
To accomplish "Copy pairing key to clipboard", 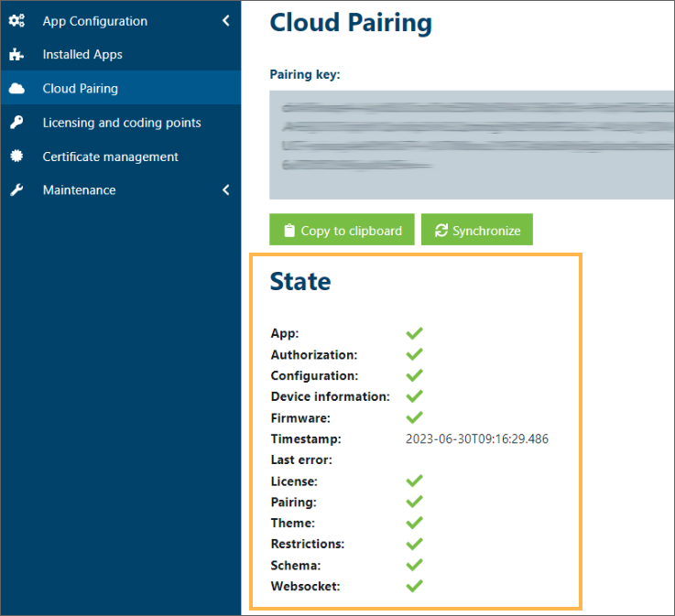I will pyautogui.click(x=342, y=229).
